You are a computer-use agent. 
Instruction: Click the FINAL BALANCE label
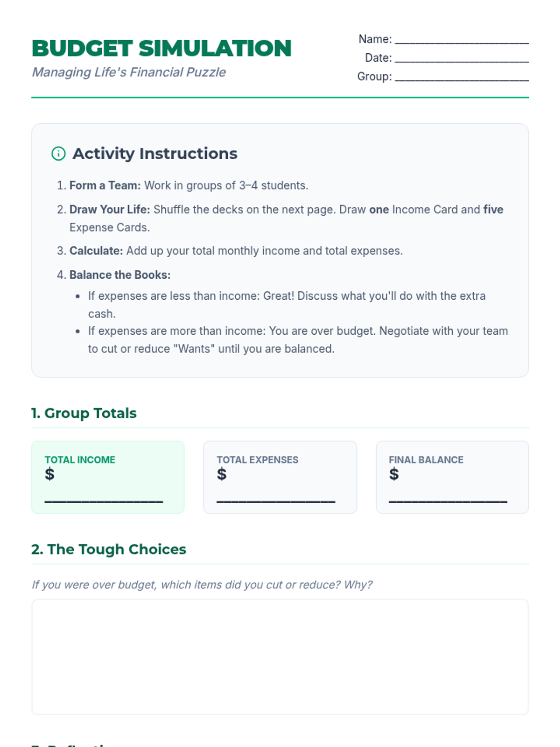(x=426, y=460)
